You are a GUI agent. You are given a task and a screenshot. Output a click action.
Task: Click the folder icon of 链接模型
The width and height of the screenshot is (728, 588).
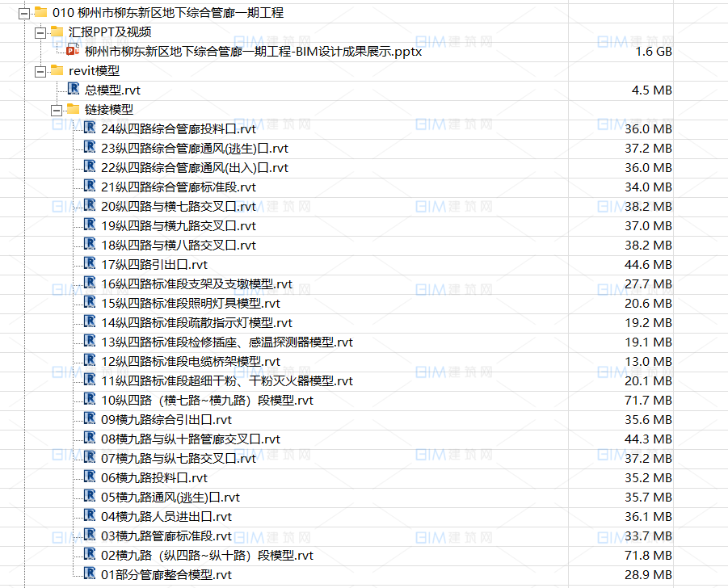[72, 109]
